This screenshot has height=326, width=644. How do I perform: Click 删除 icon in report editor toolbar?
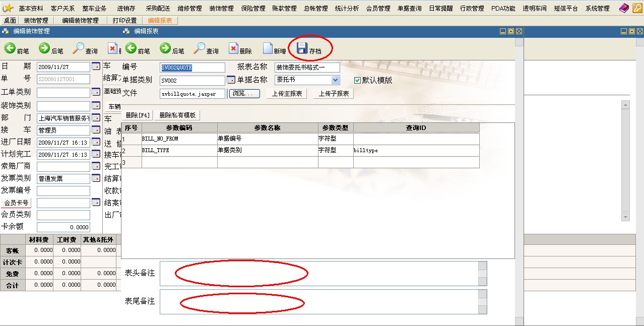(233, 48)
